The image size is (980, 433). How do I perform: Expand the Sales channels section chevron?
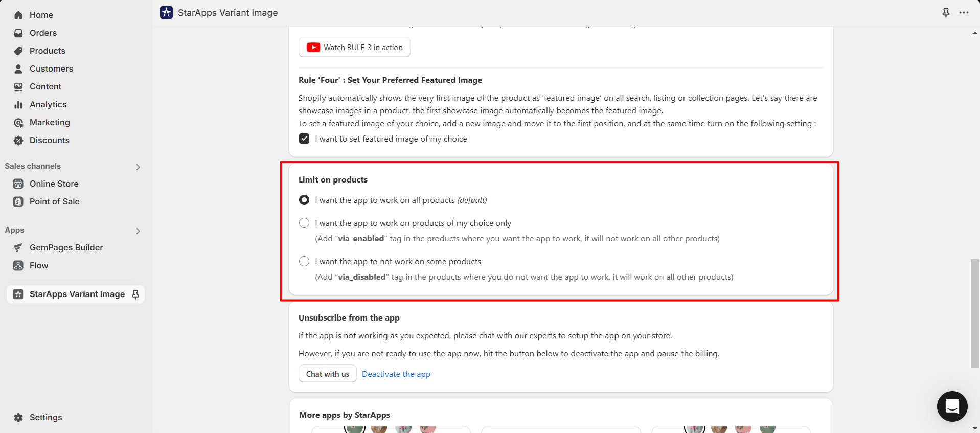[138, 167]
